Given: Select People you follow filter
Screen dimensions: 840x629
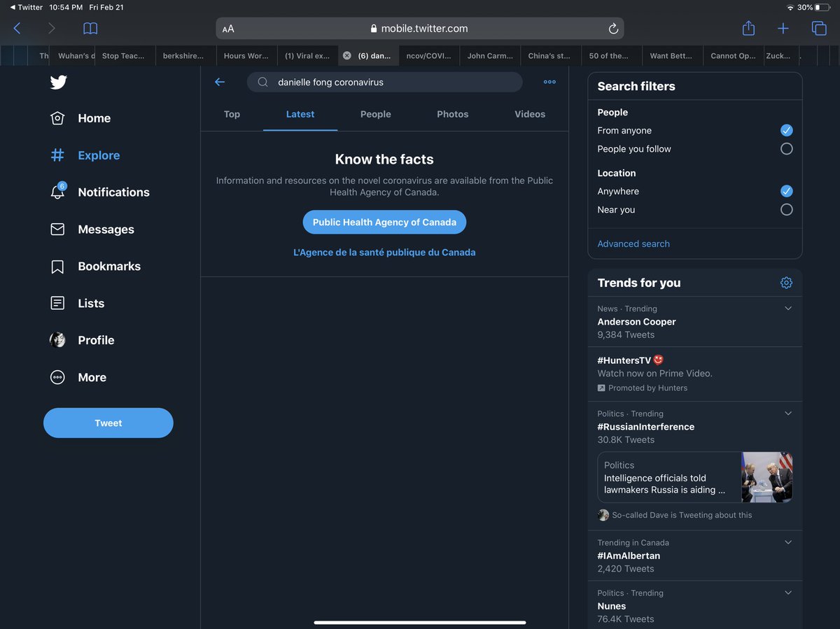Looking at the screenshot, I should (786, 148).
